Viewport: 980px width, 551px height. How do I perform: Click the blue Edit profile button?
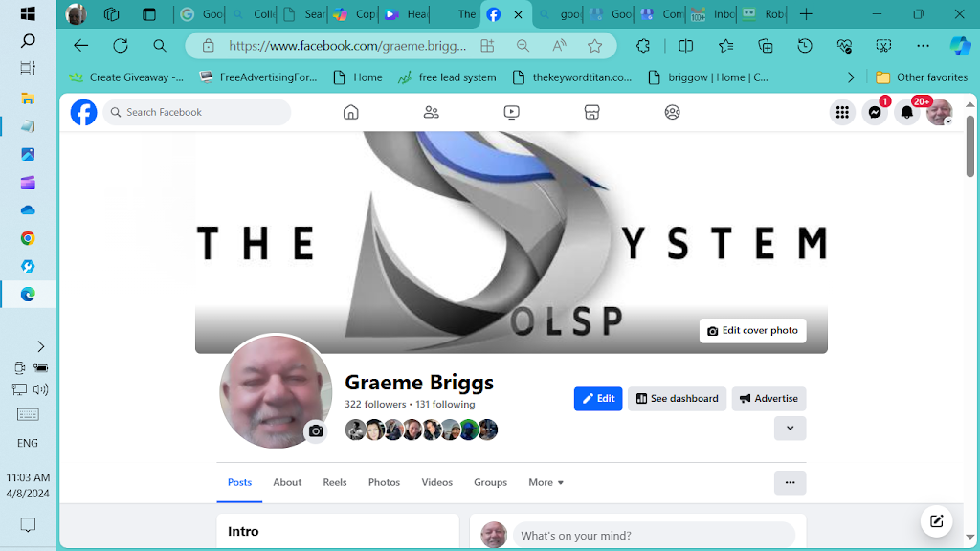click(x=598, y=399)
